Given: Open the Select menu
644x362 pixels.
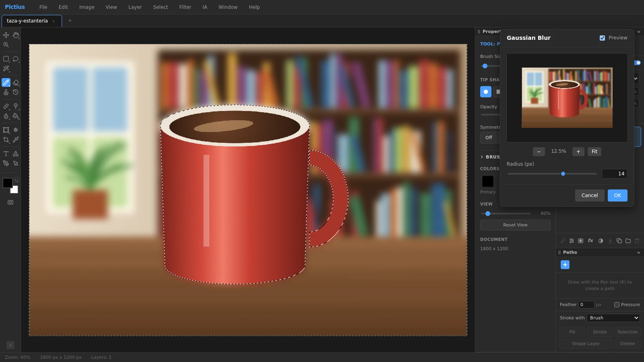Looking at the screenshot, I should click(160, 7).
